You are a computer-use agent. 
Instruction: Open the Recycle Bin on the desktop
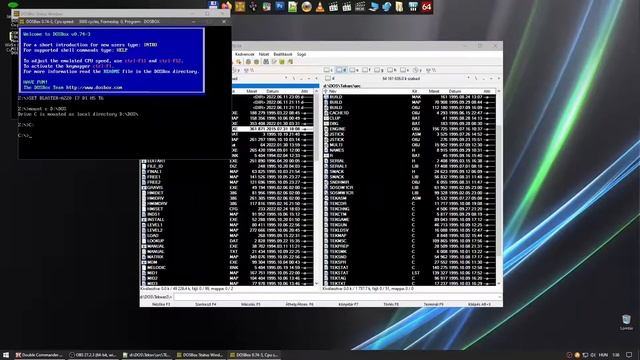point(626,322)
